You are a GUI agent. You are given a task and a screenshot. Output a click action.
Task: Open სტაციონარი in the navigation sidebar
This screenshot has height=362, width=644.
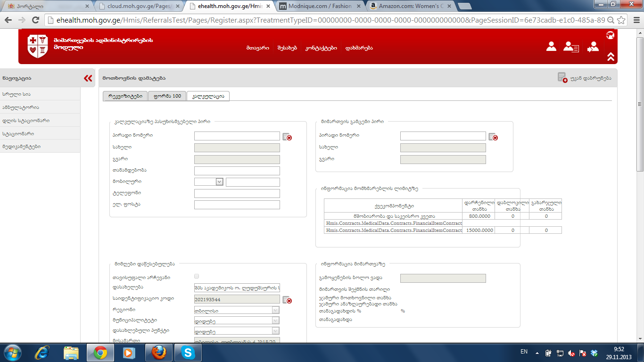18,133
